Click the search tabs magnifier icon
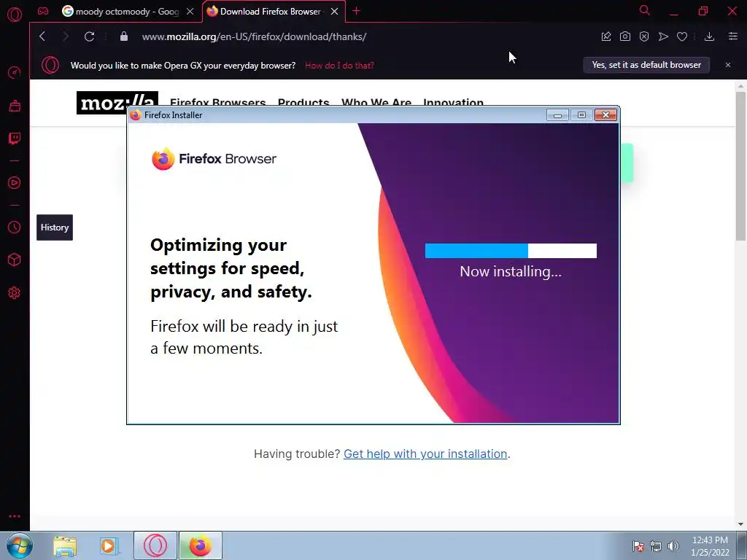747x560 pixels. tap(645, 10)
